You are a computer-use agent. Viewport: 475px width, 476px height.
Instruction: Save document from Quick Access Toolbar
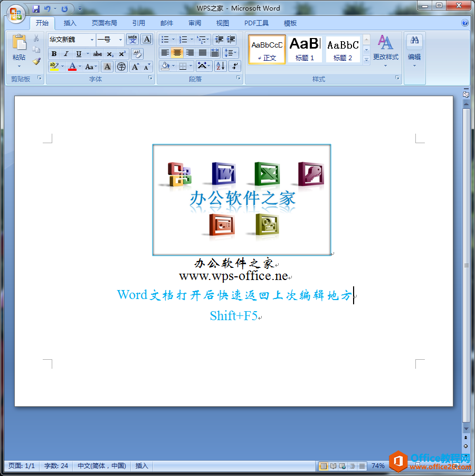coord(36,9)
